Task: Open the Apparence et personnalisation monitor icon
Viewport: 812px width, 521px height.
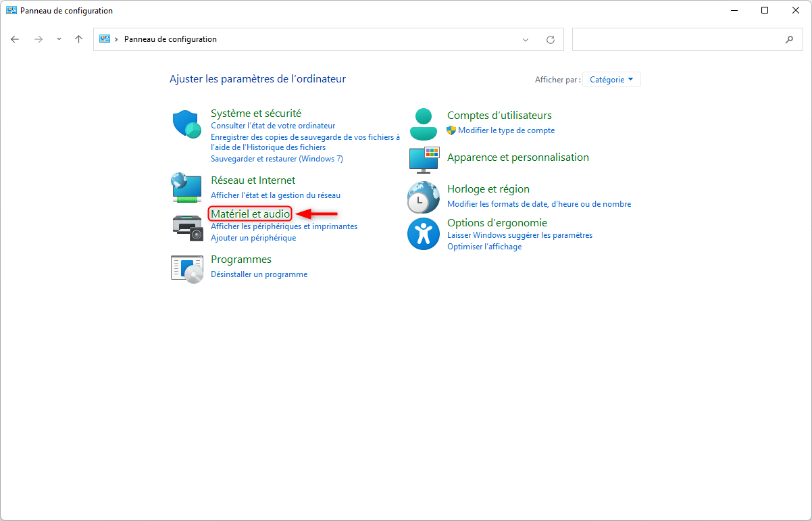Action: pos(424,159)
